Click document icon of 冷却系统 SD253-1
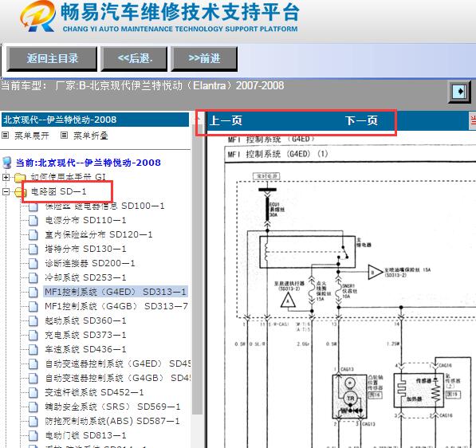476x448 pixels. [x=33, y=277]
